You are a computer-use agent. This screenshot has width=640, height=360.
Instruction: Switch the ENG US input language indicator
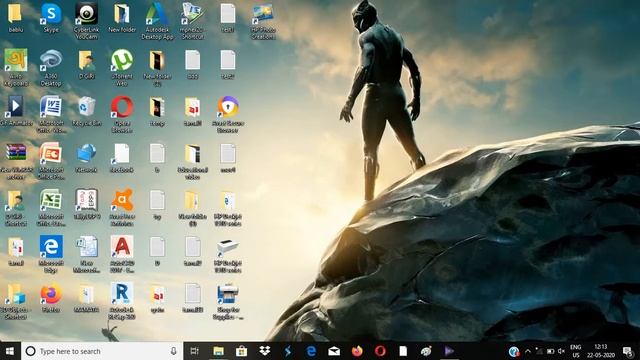coord(576,351)
